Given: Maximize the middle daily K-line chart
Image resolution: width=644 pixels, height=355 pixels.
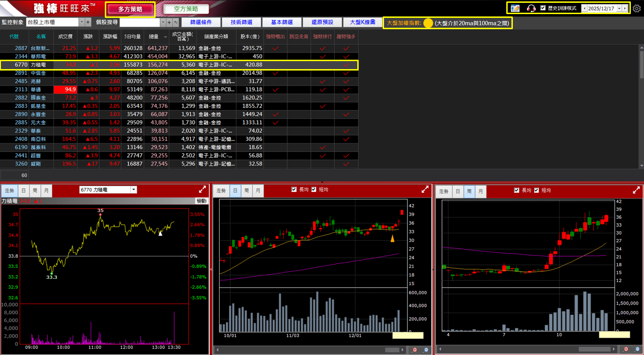Looking at the screenshot, I should [425, 189].
